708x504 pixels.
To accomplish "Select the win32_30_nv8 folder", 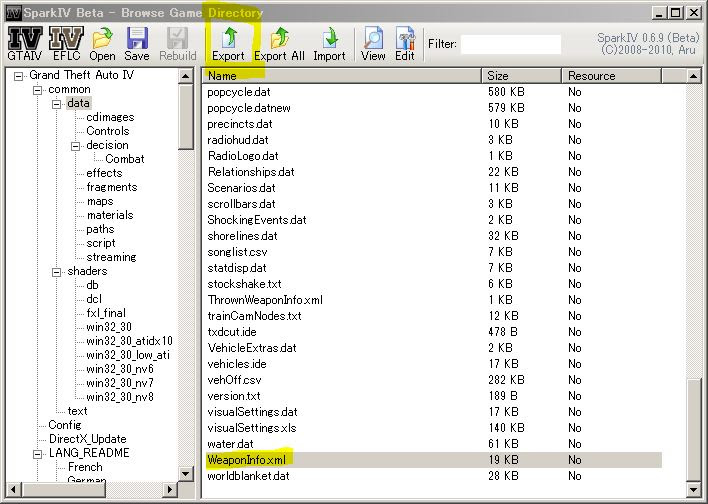I will click(x=120, y=397).
